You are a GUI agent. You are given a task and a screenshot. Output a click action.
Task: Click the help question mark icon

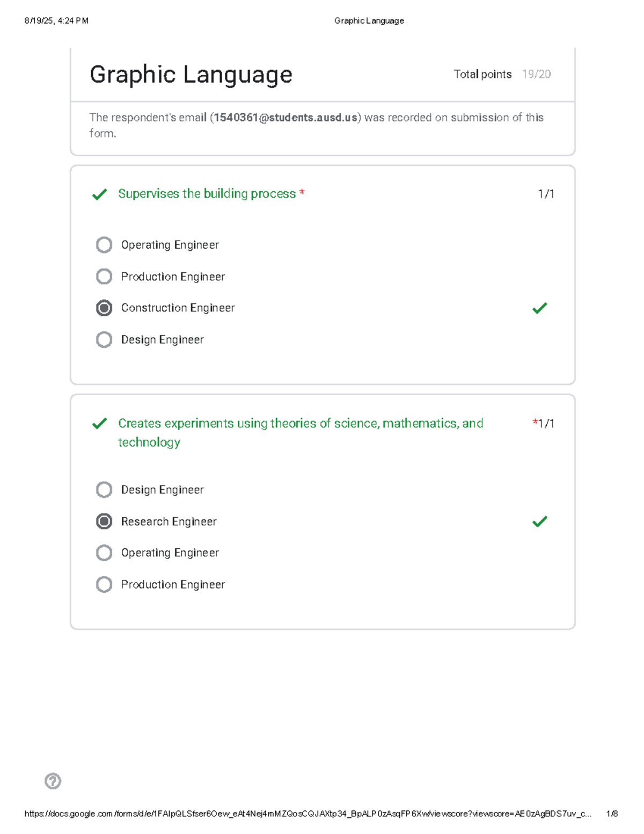53,781
